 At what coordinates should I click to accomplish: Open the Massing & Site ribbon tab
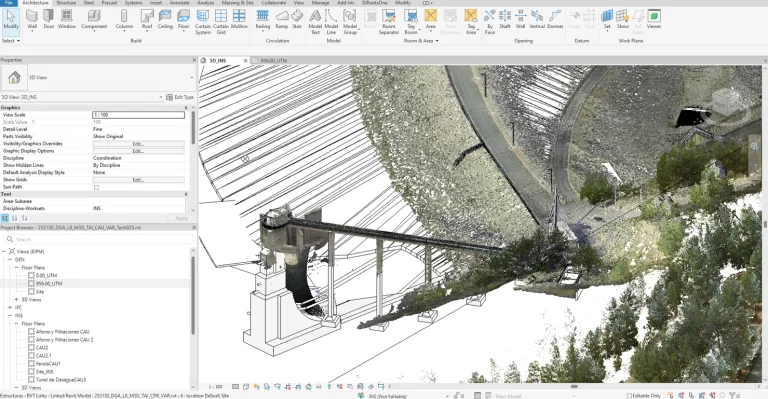coord(238,3)
